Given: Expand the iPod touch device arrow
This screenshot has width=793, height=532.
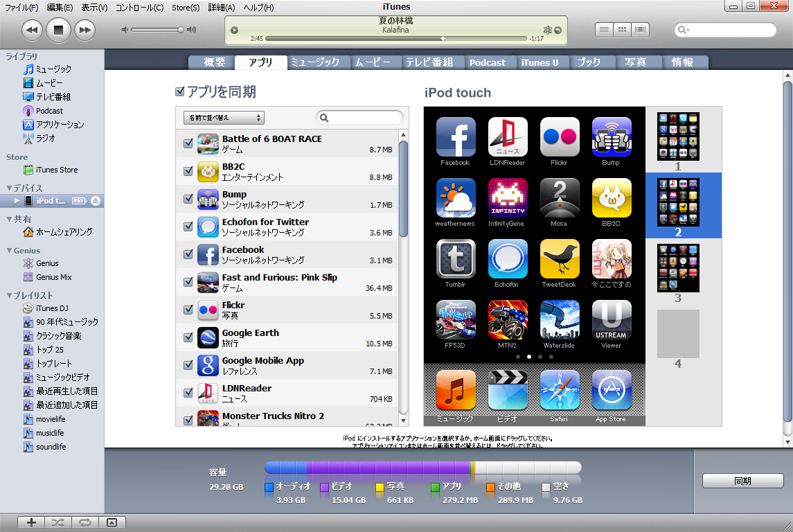Looking at the screenshot, I should pos(17,201).
